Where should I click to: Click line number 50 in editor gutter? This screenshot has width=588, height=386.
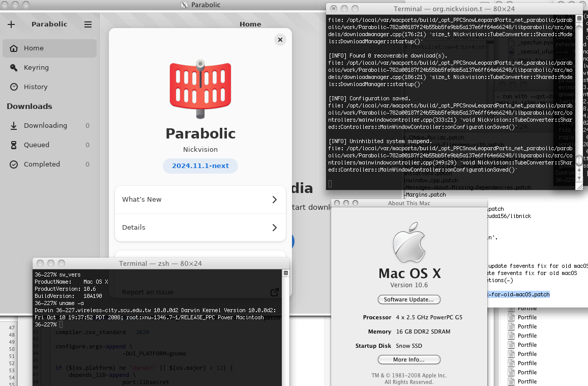point(12,349)
